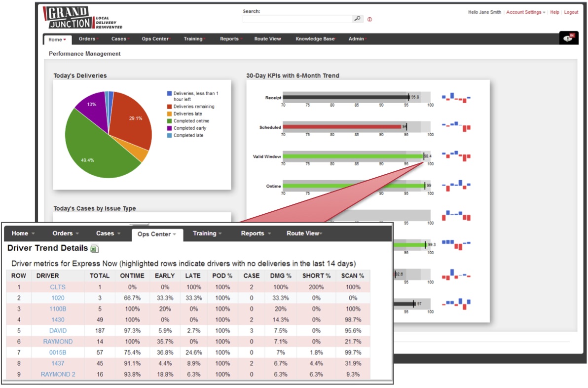This screenshot has height=388, width=588.
Task: Open notifications via the speech bubble alert icon
Action: pyautogui.click(x=568, y=38)
